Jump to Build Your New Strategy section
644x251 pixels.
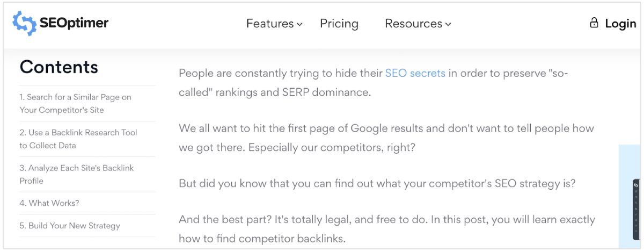tap(70, 226)
